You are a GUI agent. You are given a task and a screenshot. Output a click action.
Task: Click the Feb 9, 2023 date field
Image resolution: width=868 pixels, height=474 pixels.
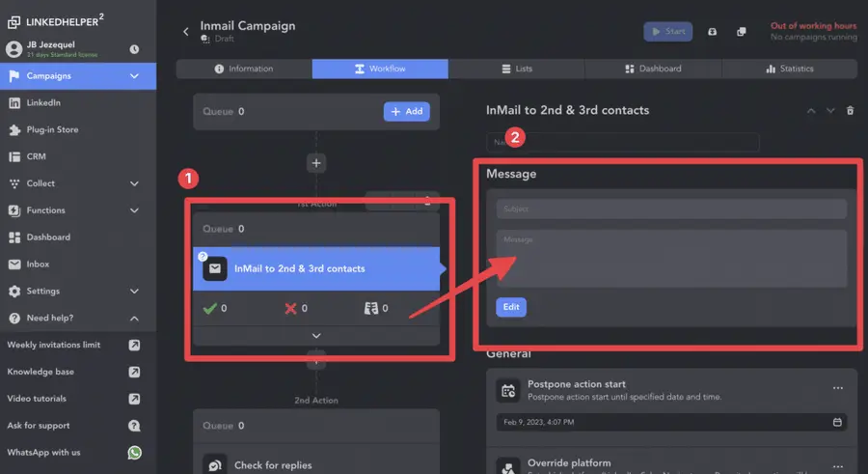pyautogui.click(x=671, y=423)
